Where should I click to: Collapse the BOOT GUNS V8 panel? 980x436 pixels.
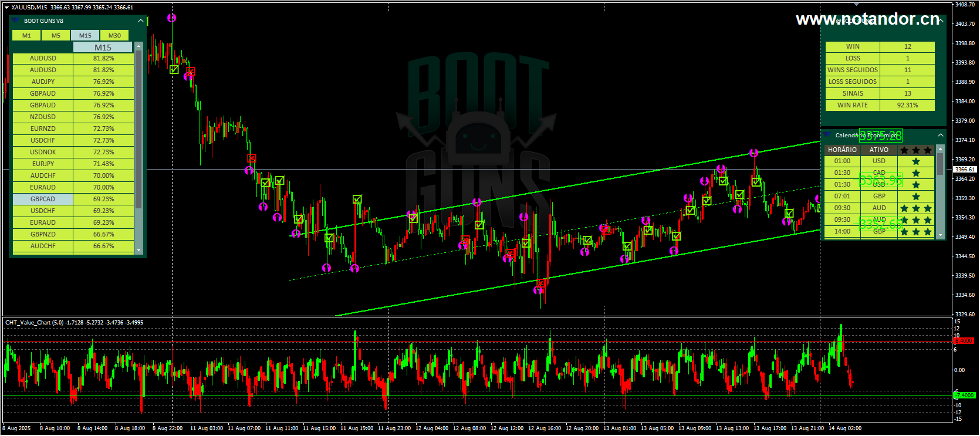141,21
